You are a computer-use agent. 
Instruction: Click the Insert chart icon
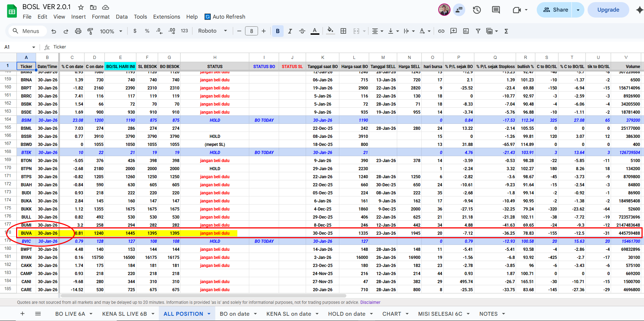click(466, 31)
